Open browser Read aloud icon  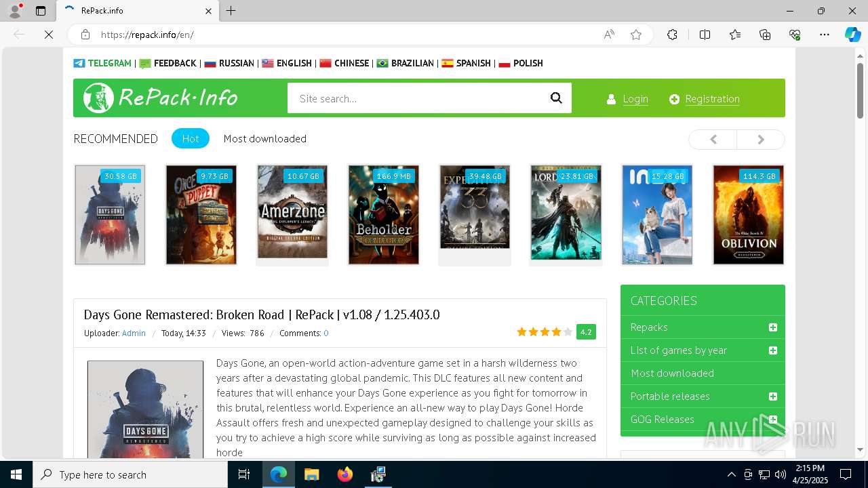[609, 35]
